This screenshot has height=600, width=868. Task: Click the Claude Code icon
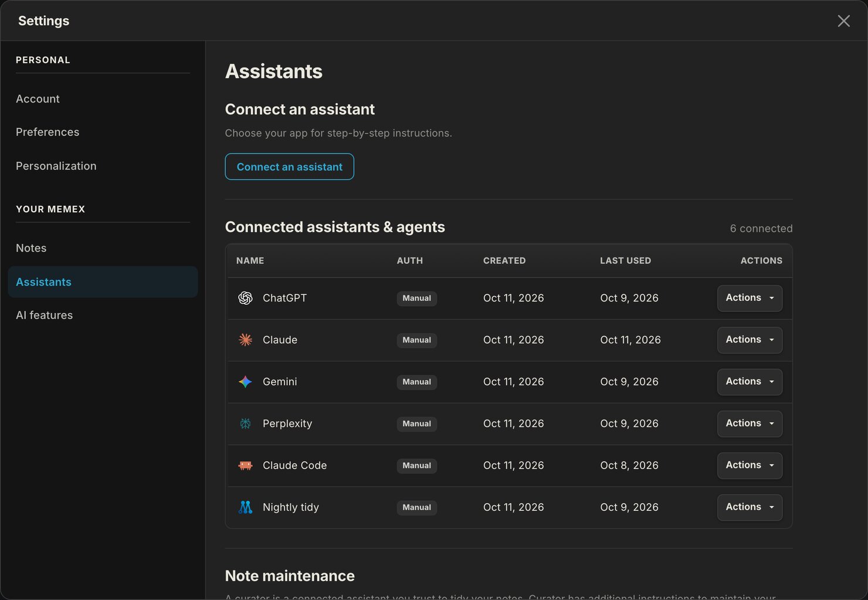point(245,465)
